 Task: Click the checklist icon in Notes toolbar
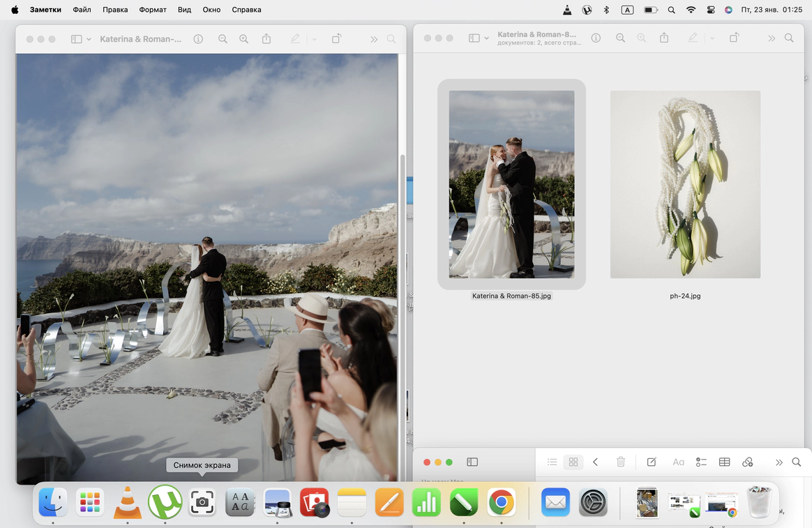coord(701,462)
